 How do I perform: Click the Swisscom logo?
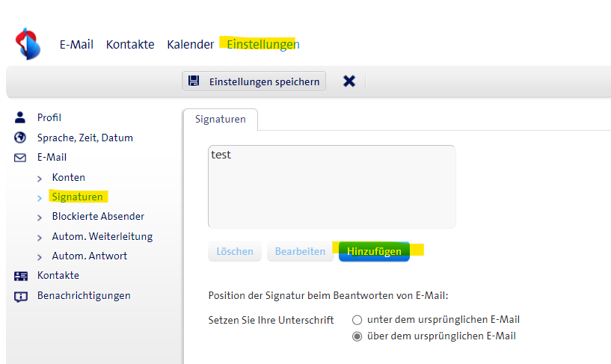[28, 43]
